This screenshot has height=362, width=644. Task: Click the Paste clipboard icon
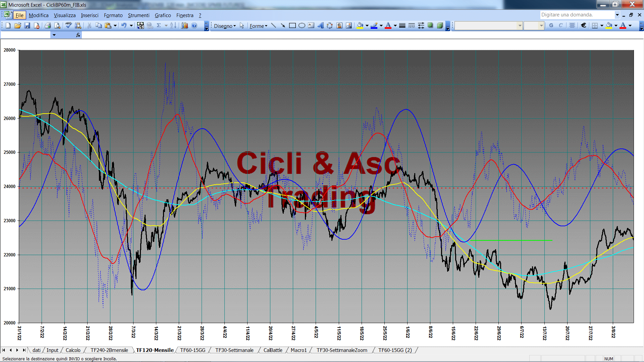pyautogui.click(x=108, y=25)
